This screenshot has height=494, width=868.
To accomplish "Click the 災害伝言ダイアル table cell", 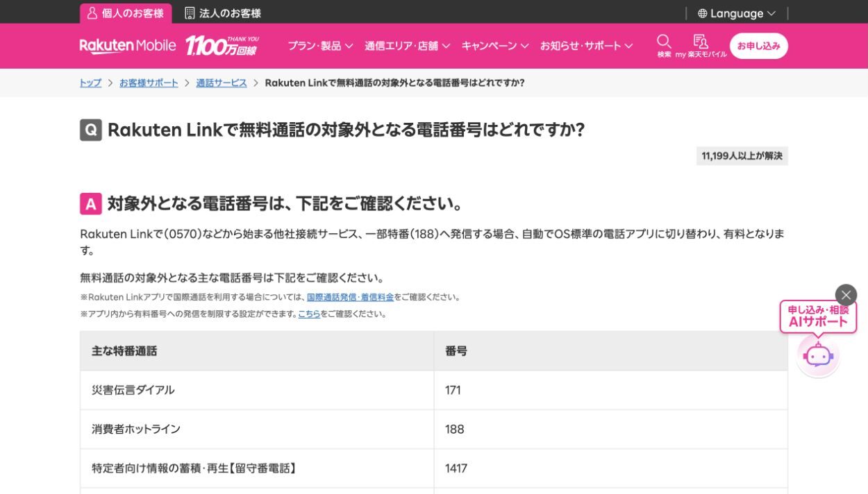I will (257, 390).
